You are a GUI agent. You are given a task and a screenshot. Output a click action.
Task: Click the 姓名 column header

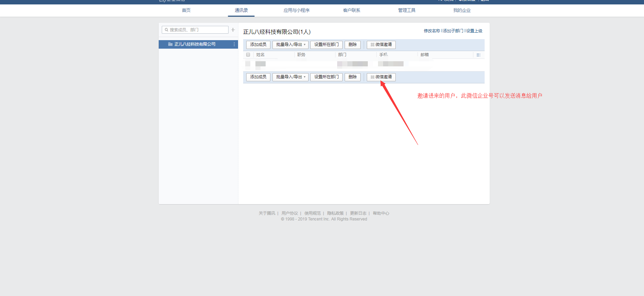261,55
